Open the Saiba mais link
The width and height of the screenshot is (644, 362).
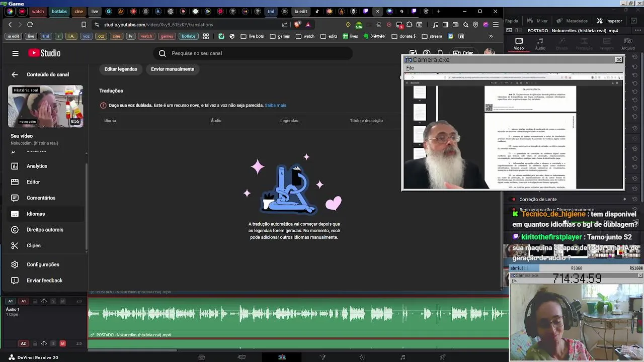275,105
